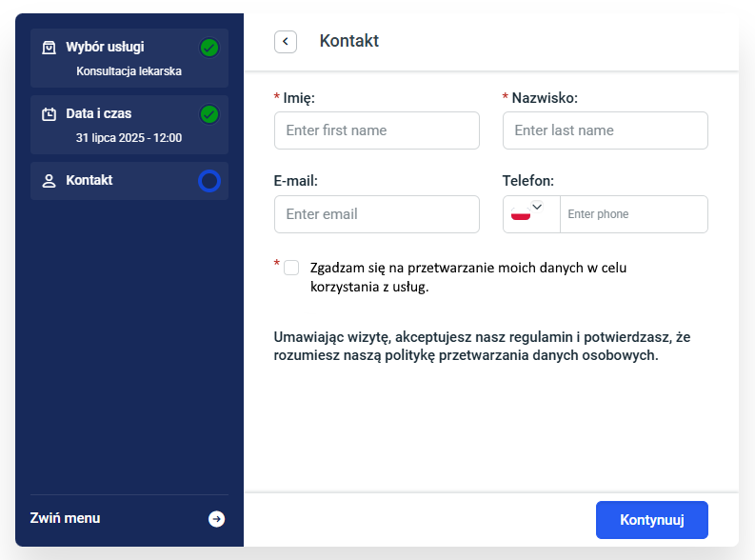Click the green checkmark on Data i czas
Image resolution: width=755 pixels, height=560 pixels.
tap(209, 114)
